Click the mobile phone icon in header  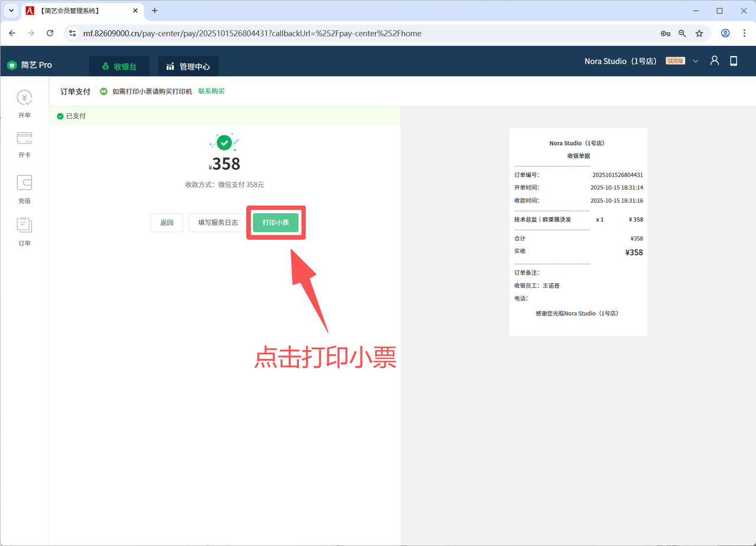(734, 61)
